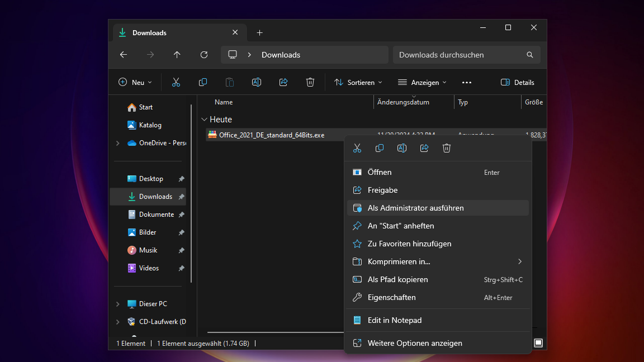Open the Dokumente folder in sidebar
The image size is (644, 362).
tap(156, 215)
